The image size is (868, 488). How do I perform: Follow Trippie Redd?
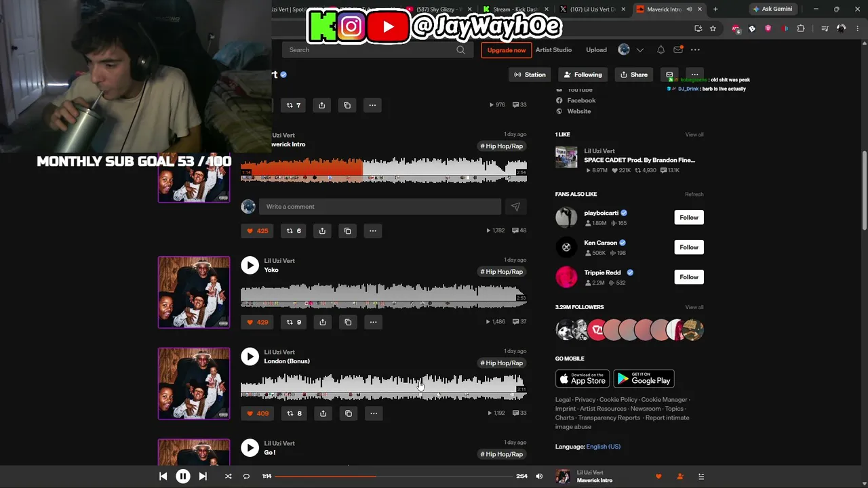pos(689,277)
